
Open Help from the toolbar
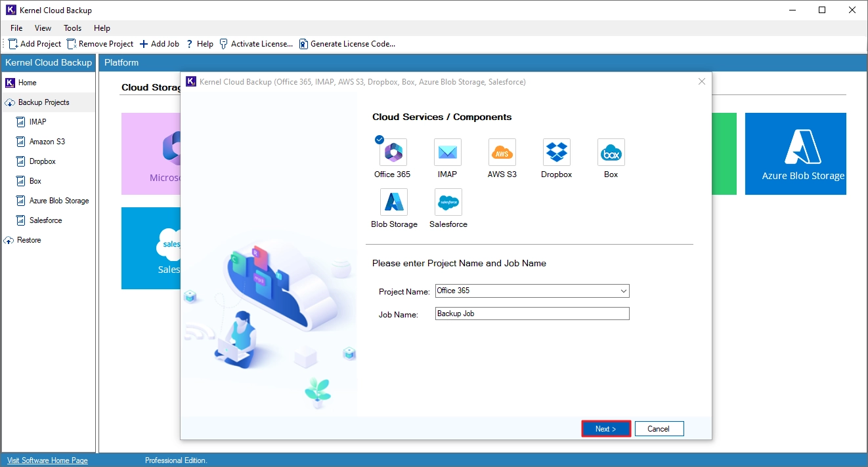[200, 44]
